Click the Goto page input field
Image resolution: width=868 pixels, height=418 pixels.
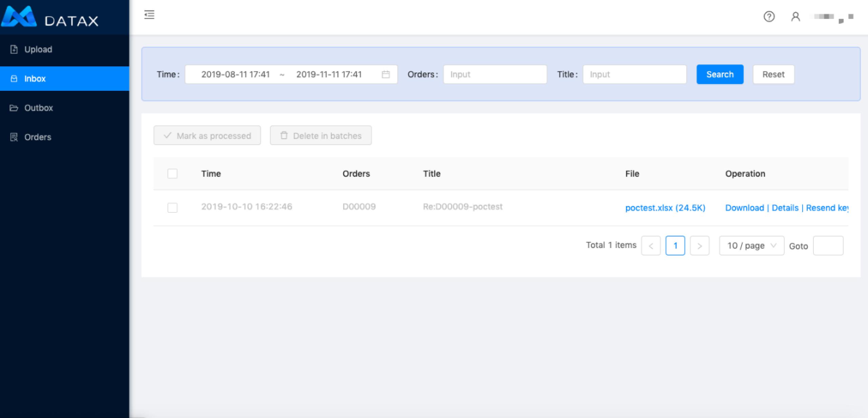828,246
